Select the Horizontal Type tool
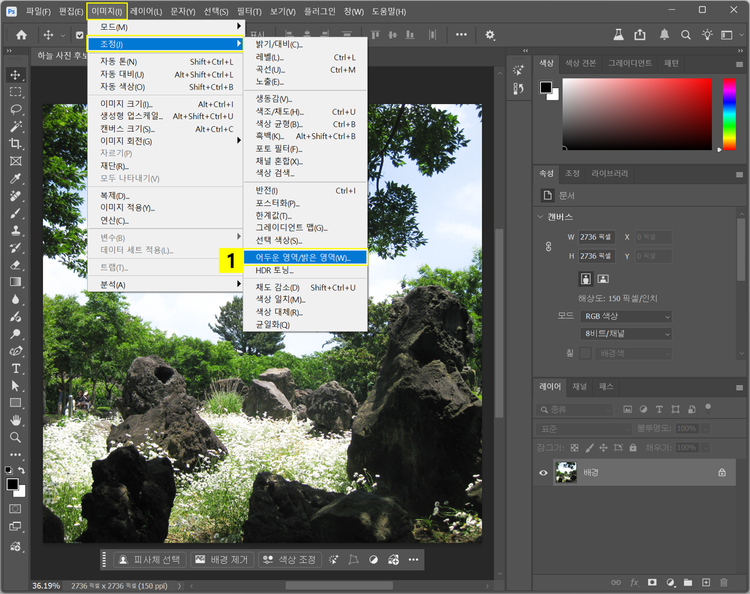 (15, 368)
